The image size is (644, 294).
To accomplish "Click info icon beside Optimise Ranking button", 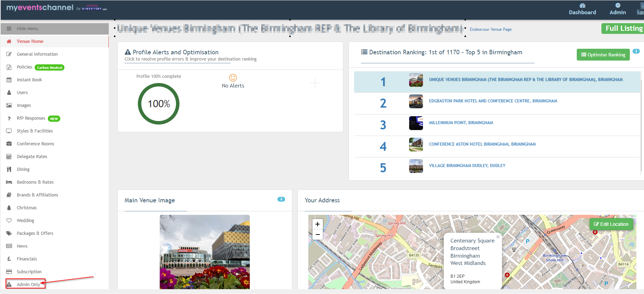I will click(x=636, y=51).
